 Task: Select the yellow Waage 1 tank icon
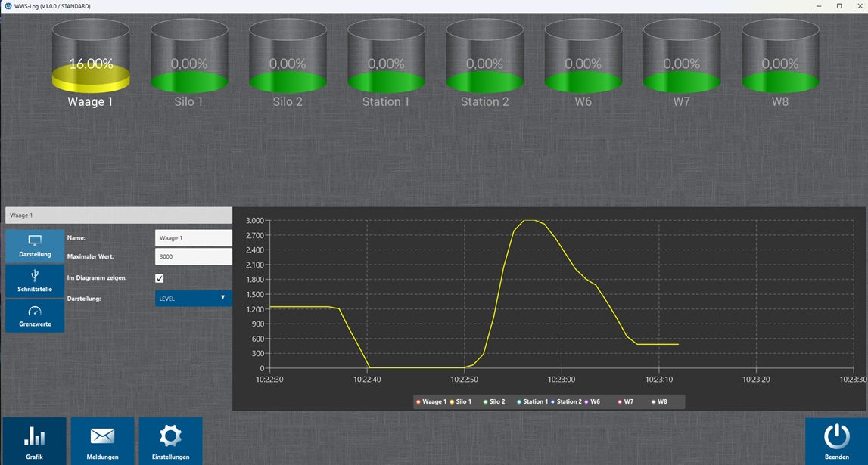[x=91, y=57]
